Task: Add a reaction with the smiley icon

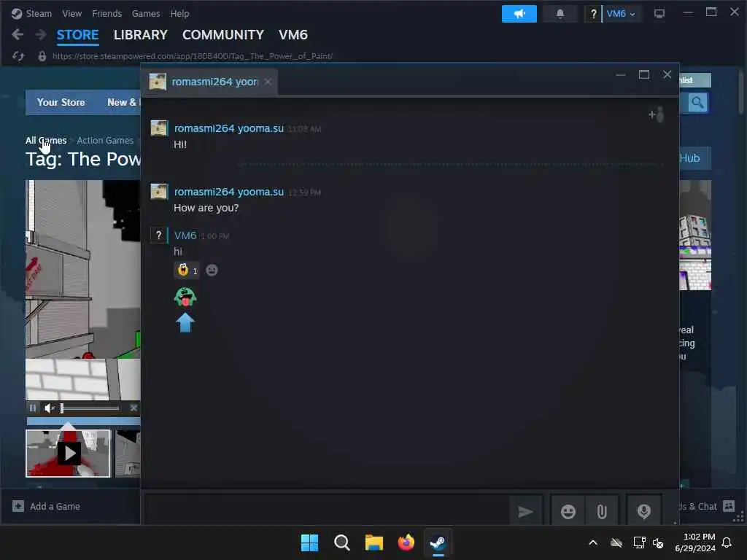Action: click(x=212, y=271)
